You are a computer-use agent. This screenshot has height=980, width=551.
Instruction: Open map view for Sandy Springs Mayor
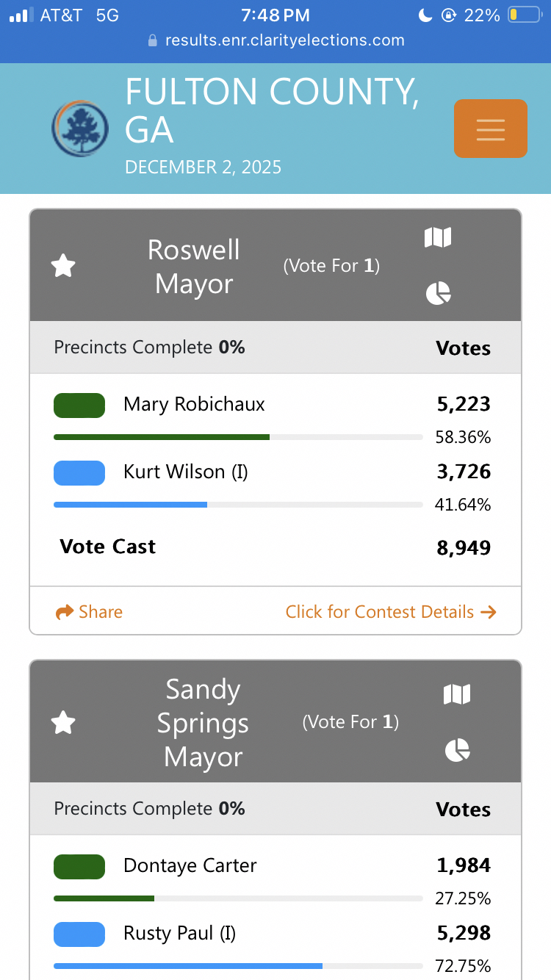pyautogui.click(x=457, y=694)
